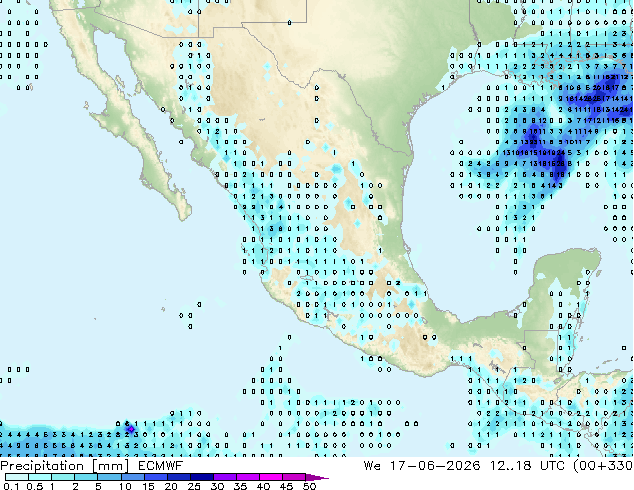Click the 35–40 mm legend color swatch
Screen dimensions: 634x490
pyautogui.click(x=248, y=477)
